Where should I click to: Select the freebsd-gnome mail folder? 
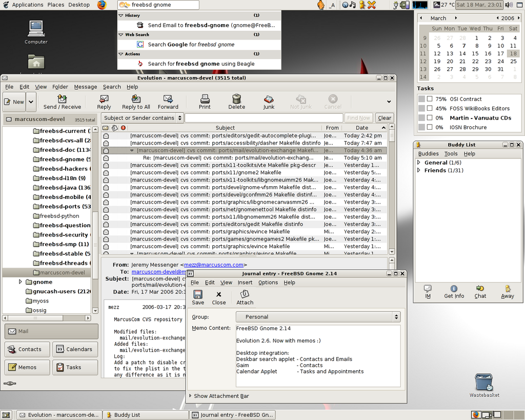click(62, 159)
